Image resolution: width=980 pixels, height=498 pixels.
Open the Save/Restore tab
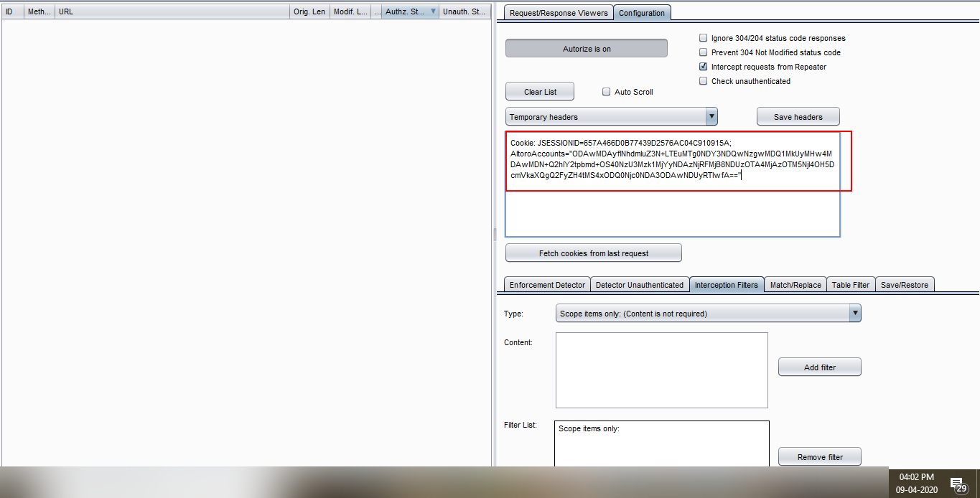coord(905,285)
